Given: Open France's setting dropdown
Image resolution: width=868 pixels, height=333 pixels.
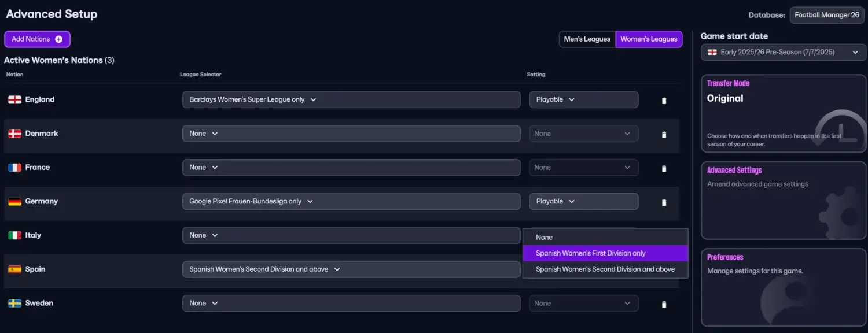Looking at the screenshot, I should pyautogui.click(x=584, y=168).
